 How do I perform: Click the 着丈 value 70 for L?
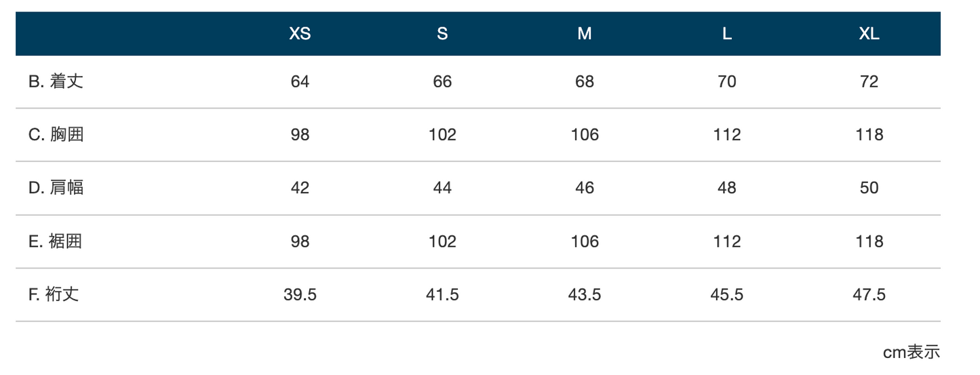[x=727, y=81]
